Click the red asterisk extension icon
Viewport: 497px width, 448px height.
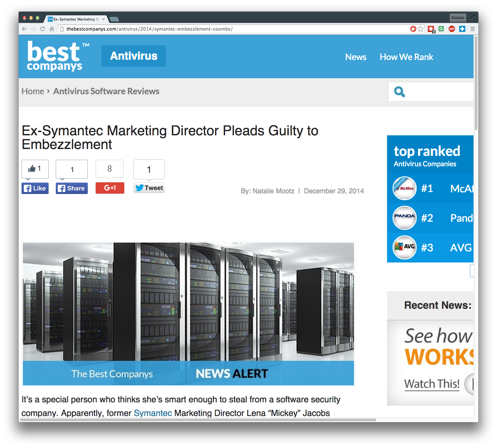tap(431, 29)
